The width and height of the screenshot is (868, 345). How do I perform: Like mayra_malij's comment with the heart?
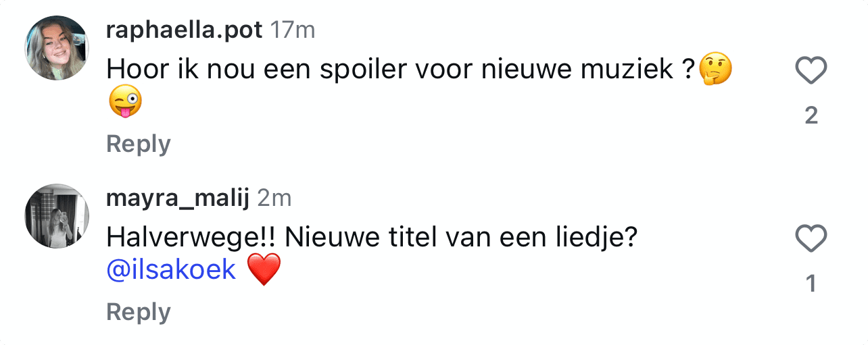click(811, 239)
